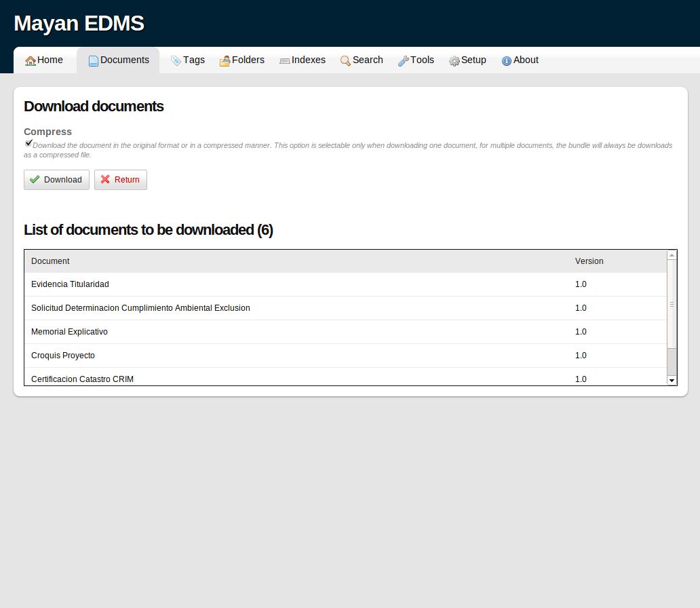Select the Tags label icon
The height and width of the screenshot is (608, 700).
(174, 60)
